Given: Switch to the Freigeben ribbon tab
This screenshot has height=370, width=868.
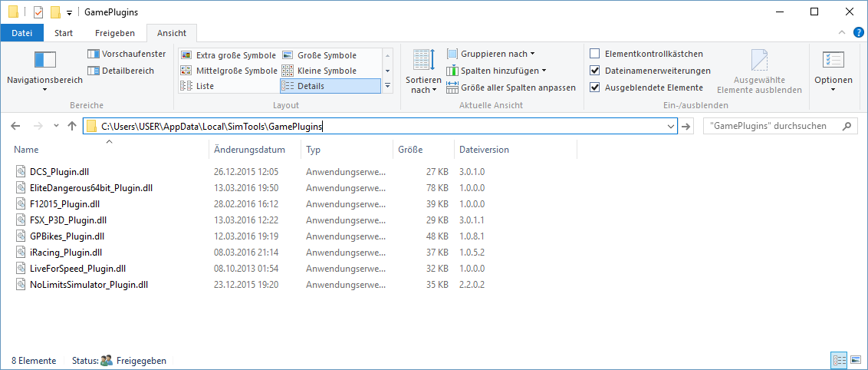Looking at the screenshot, I should 114,33.
